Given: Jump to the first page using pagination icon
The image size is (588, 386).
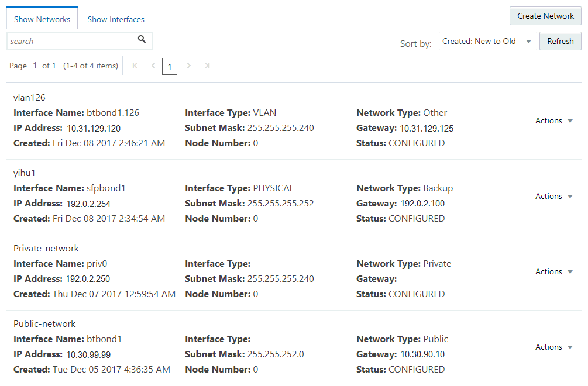Looking at the screenshot, I should (135, 66).
